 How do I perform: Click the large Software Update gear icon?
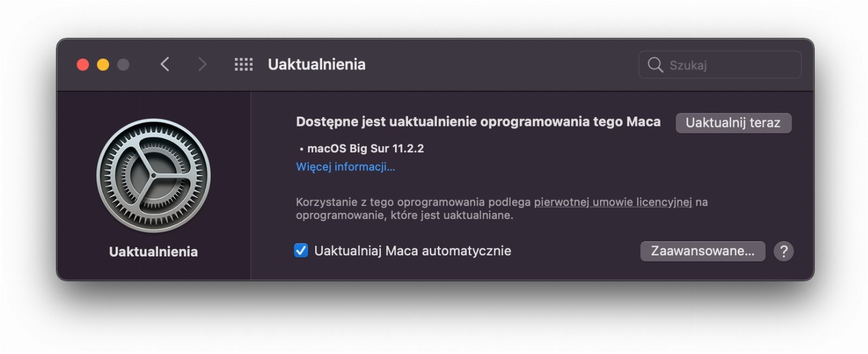[154, 176]
